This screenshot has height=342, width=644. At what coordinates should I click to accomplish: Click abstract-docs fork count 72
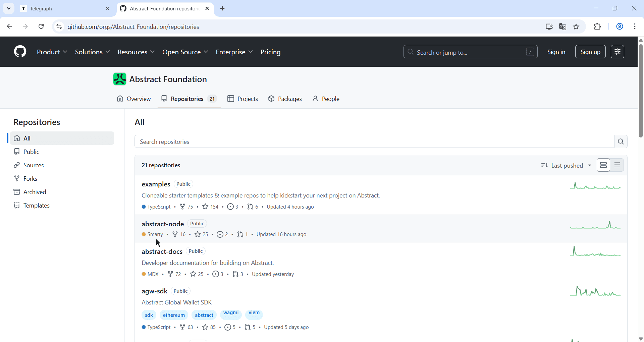174,274
